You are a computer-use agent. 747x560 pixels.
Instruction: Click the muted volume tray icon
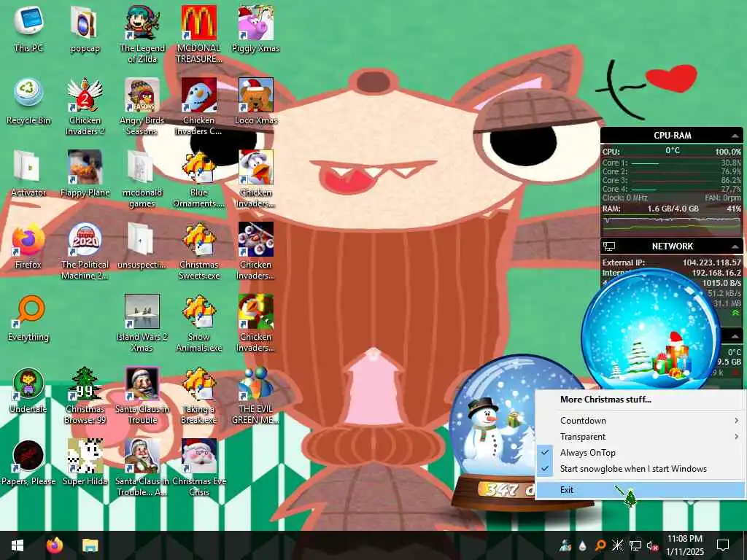tap(653, 545)
